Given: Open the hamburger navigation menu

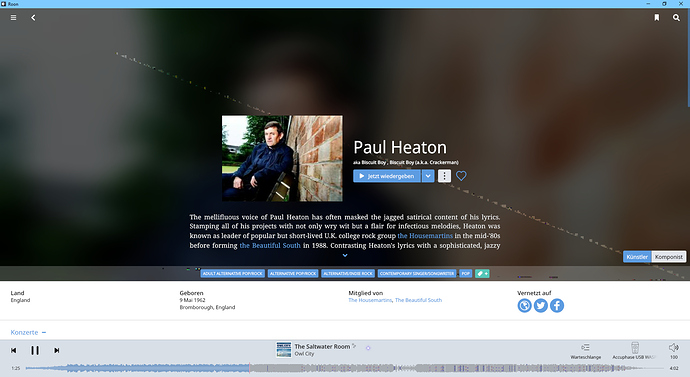Looking at the screenshot, I should click(x=14, y=18).
